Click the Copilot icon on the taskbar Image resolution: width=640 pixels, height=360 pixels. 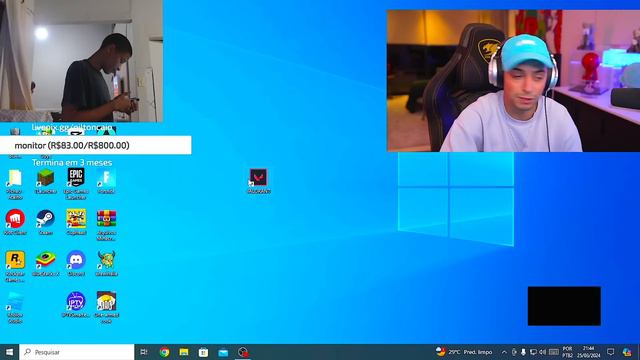click(x=627, y=352)
